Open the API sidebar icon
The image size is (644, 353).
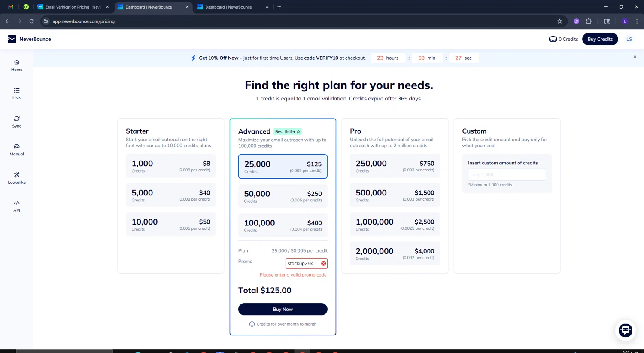pyautogui.click(x=17, y=207)
